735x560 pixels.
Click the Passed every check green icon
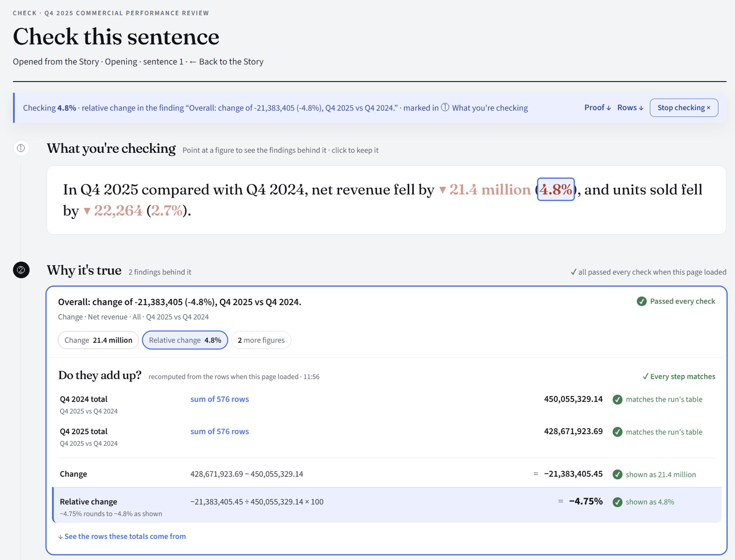pos(642,301)
